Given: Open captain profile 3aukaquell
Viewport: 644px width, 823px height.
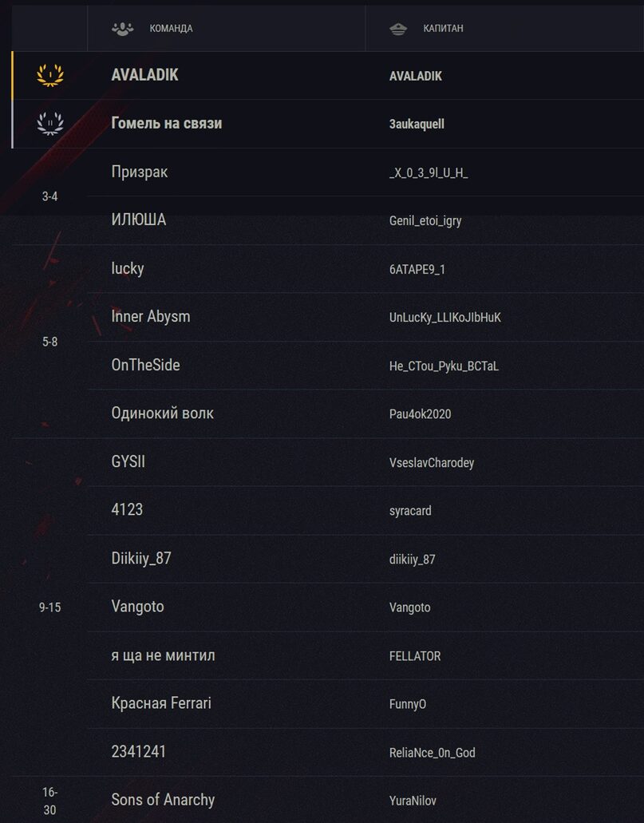Looking at the screenshot, I should coord(417,124).
